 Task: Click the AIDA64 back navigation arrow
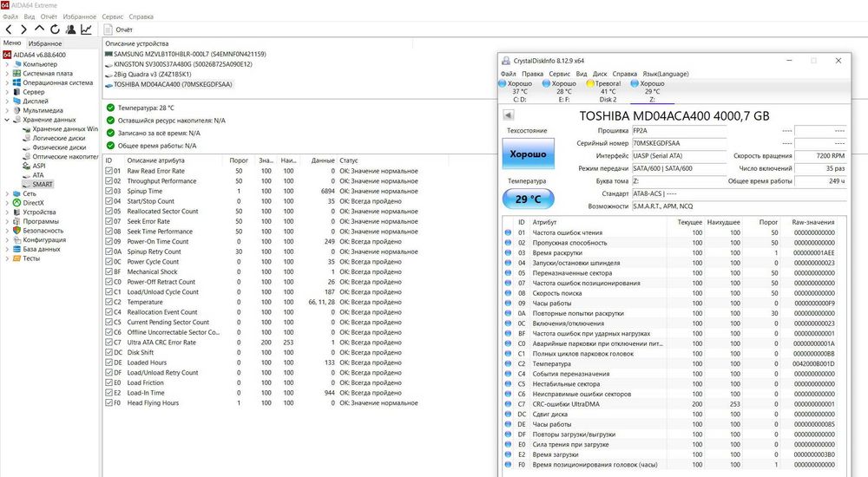(9, 29)
